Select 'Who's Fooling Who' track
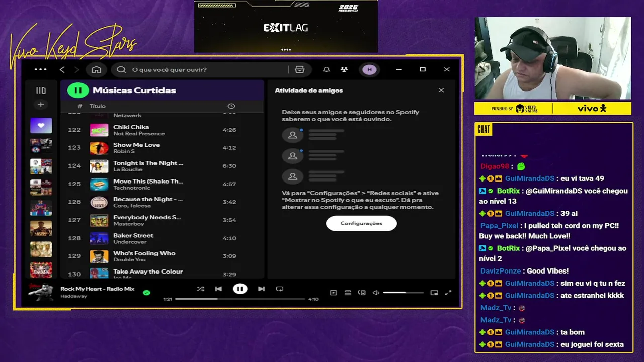This screenshot has width=644, height=362. (162, 256)
